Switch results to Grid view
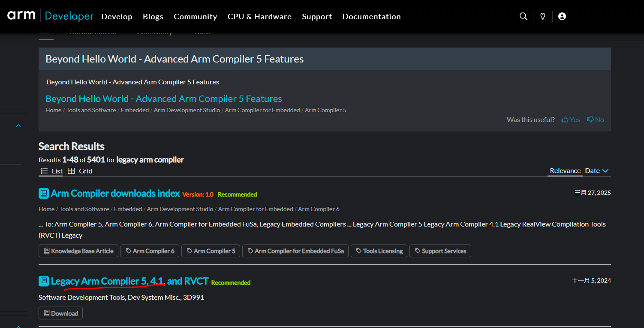Screen dimensions: 644x328 coord(80,171)
